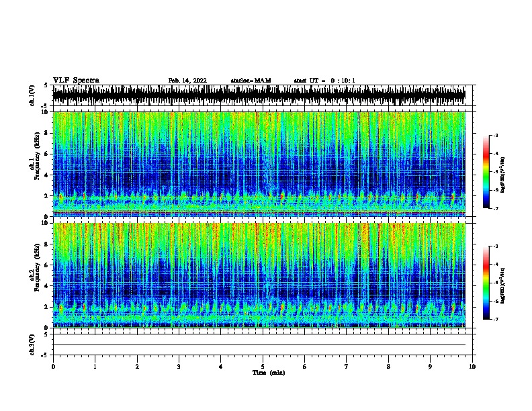The image size is (532, 411).
Task: Click the color scale bar beside ch.2 spectrogram
Action: click(486, 283)
